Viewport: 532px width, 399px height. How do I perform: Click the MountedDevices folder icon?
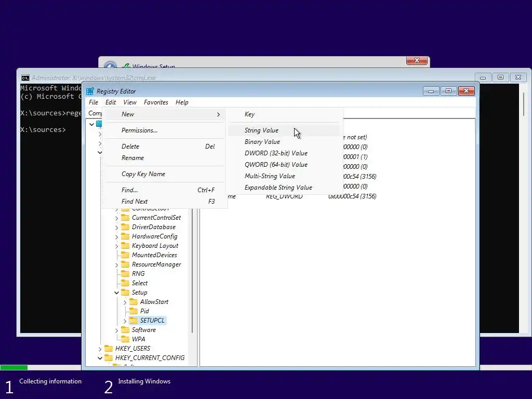(125, 255)
